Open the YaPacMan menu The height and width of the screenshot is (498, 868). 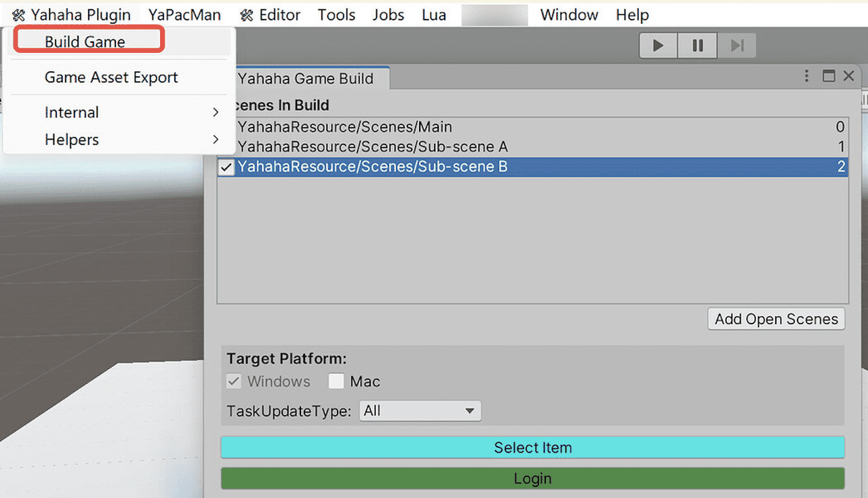[x=184, y=15]
